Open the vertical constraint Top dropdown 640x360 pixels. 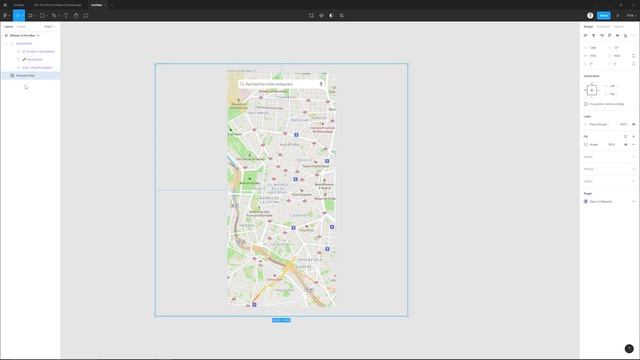coord(612,94)
